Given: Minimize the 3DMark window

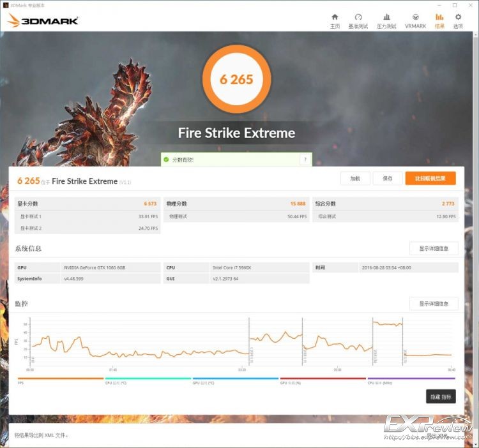Looking at the screenshot, I should click(x=439, y=5).
